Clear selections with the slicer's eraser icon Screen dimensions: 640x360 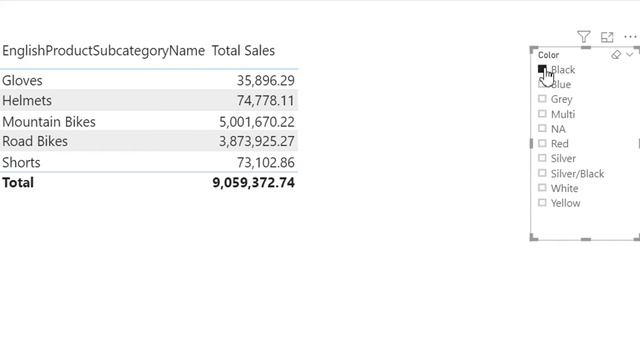tap(616, 55)
